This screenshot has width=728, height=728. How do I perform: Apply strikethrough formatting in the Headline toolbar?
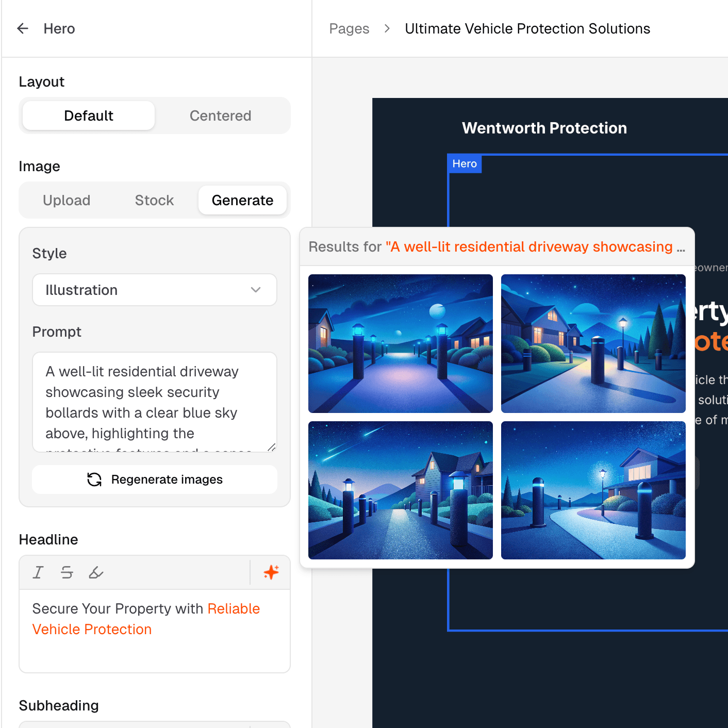pos(67,572)
